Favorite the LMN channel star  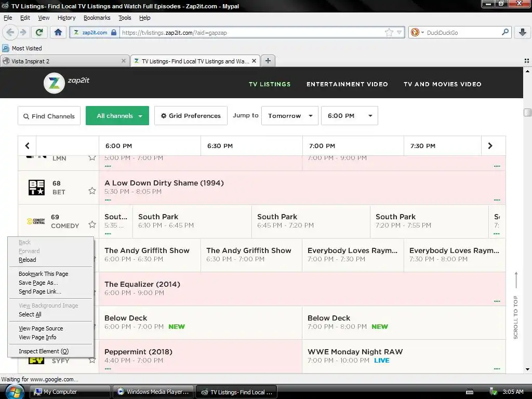(x=92, y=158)
